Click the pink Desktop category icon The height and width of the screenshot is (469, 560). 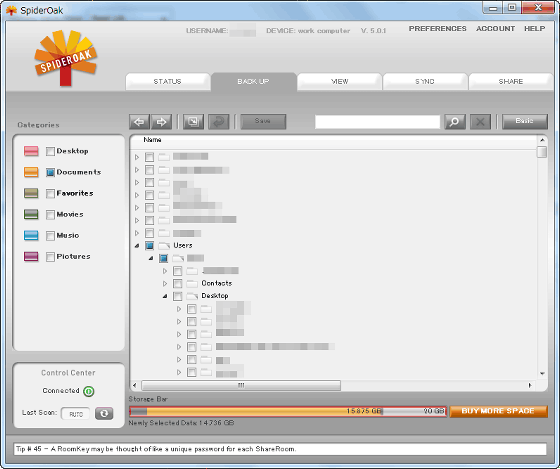point(31,151)
